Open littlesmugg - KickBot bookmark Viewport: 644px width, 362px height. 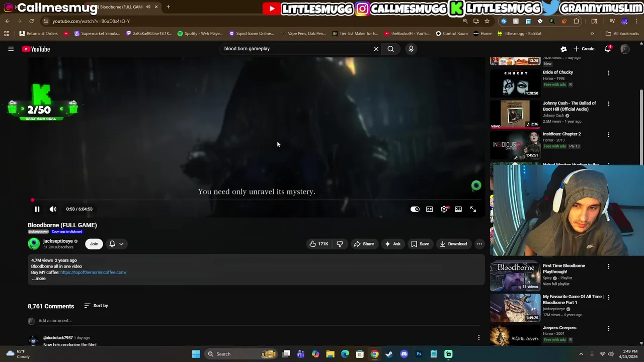(x=519, y=34)
